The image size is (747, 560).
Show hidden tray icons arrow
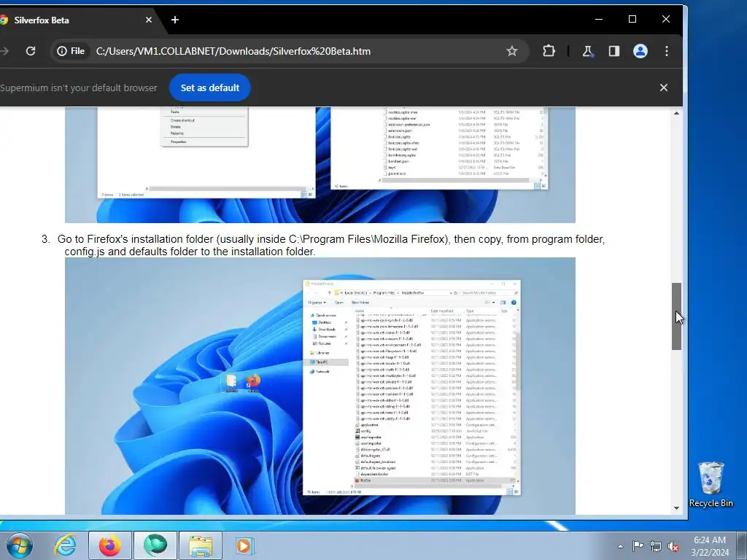point(620,546)
